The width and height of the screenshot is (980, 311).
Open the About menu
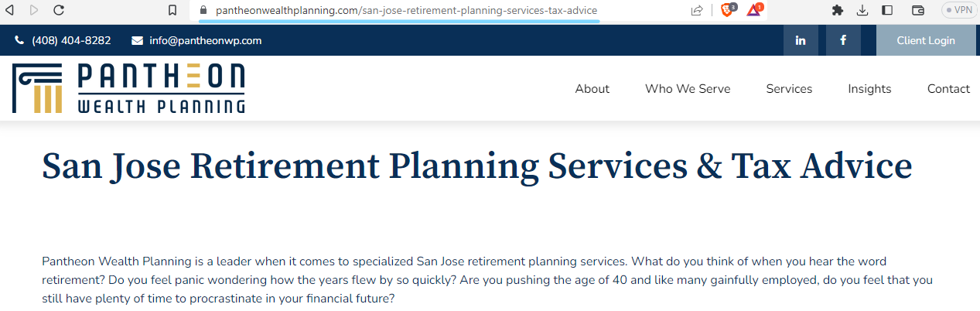coord(592,88)
